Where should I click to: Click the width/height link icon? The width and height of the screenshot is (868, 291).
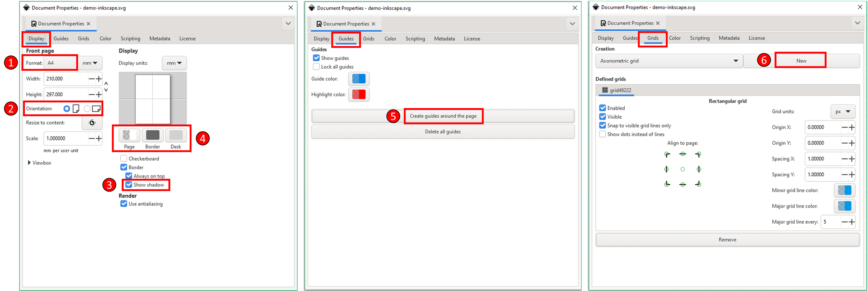tap(106, 86)
